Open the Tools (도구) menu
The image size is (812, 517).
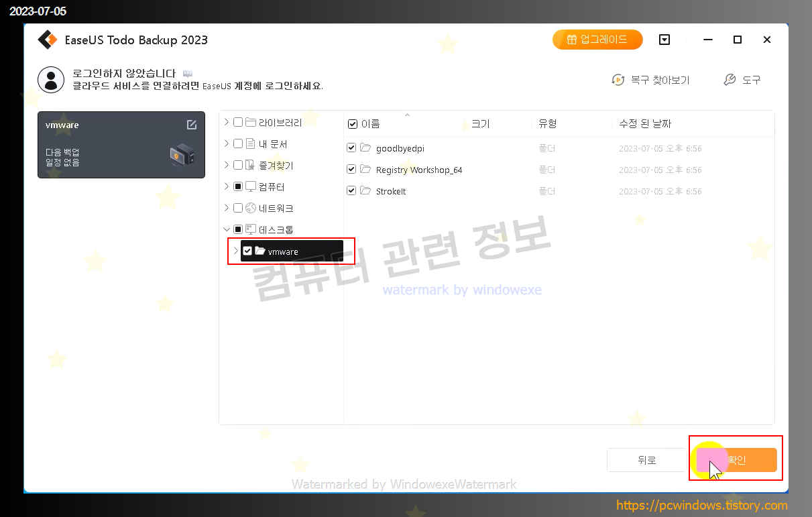[x=742, y=80]
